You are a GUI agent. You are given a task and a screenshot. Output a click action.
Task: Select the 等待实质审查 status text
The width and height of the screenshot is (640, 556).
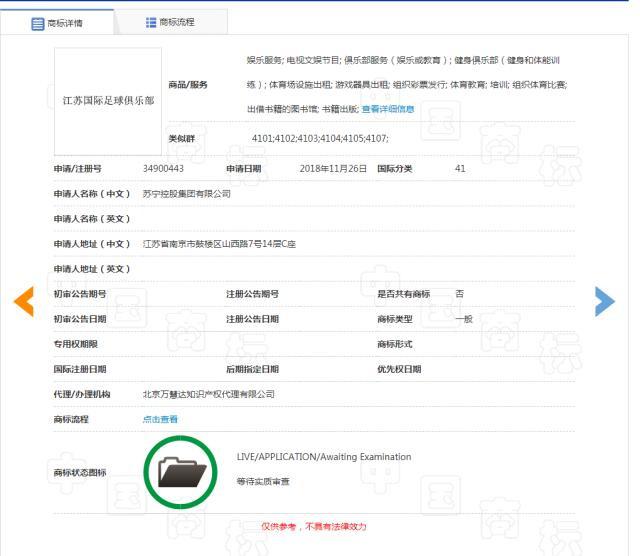click(263, 481)
